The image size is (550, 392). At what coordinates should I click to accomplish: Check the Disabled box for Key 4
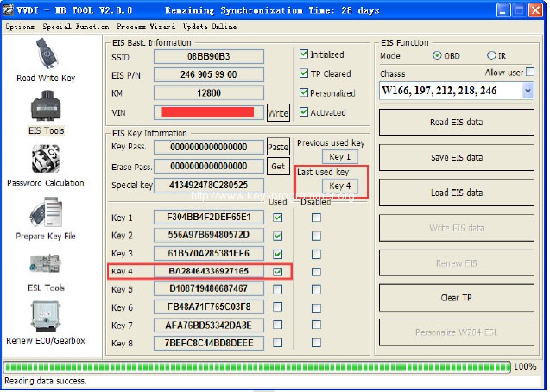tap(316, 271)
